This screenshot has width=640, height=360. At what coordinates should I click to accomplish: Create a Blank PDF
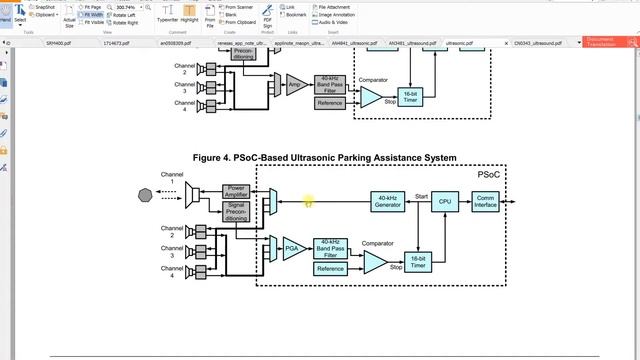(228, 15)
